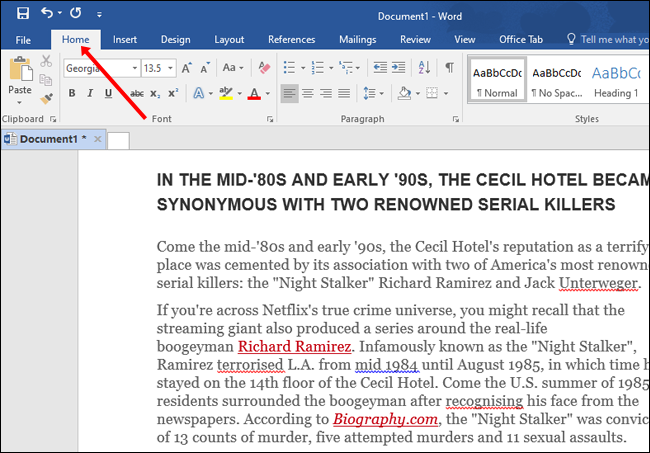Open highlight color dropdown arrow
The height and width of the screenshot is (453, 650).
pos(240,94)
